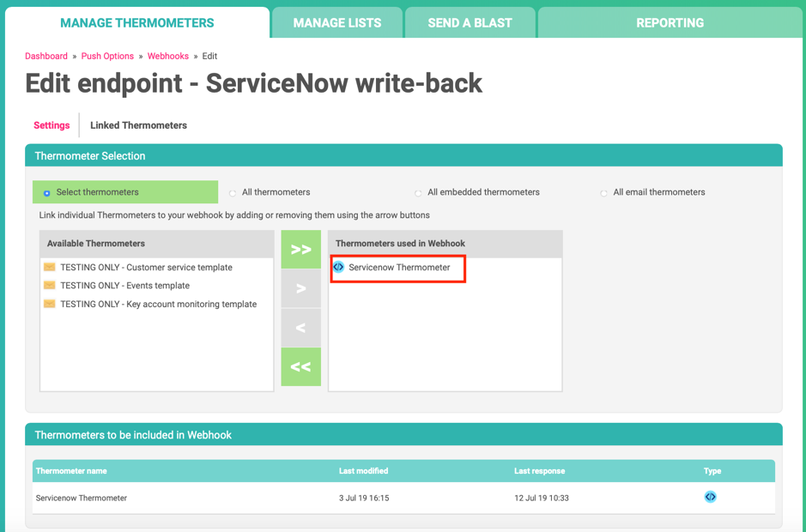The width and height of the screenshot is (806, 532).
Task: Click Thermometers to be included in Webhook header
Action: [403, 435]
